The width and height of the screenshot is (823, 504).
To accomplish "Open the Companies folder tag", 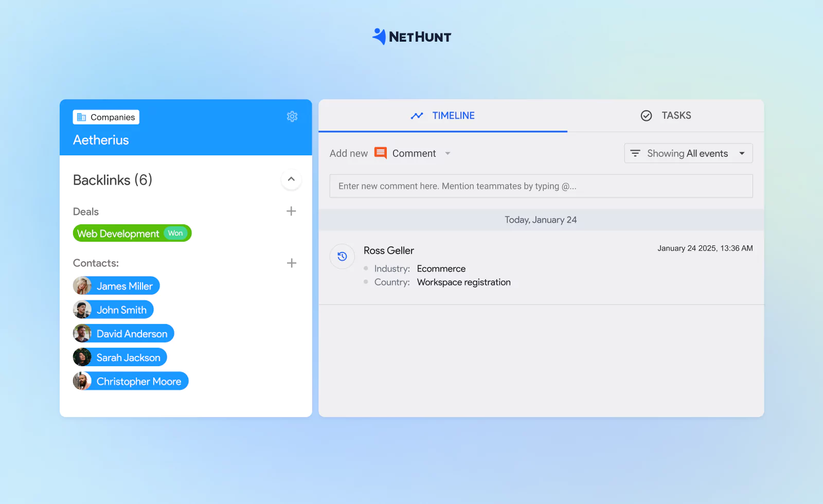I will tap(106, 117).
